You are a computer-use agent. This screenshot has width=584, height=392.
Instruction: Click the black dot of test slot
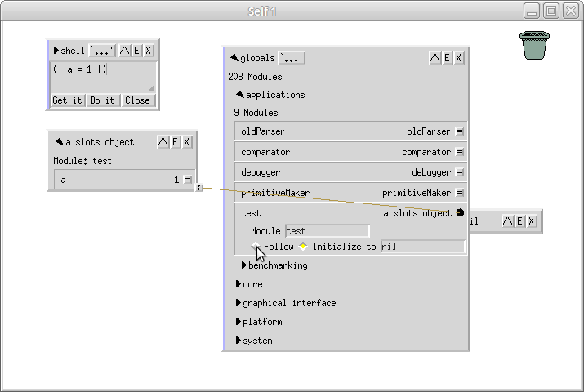[460, 212]
